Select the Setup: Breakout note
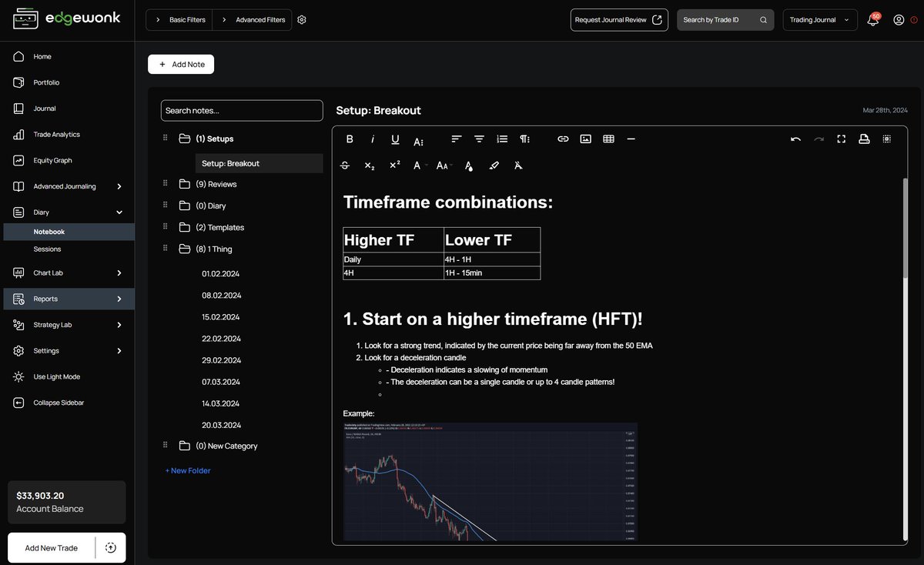Screen dimensions: 924x565 point(259,163)
